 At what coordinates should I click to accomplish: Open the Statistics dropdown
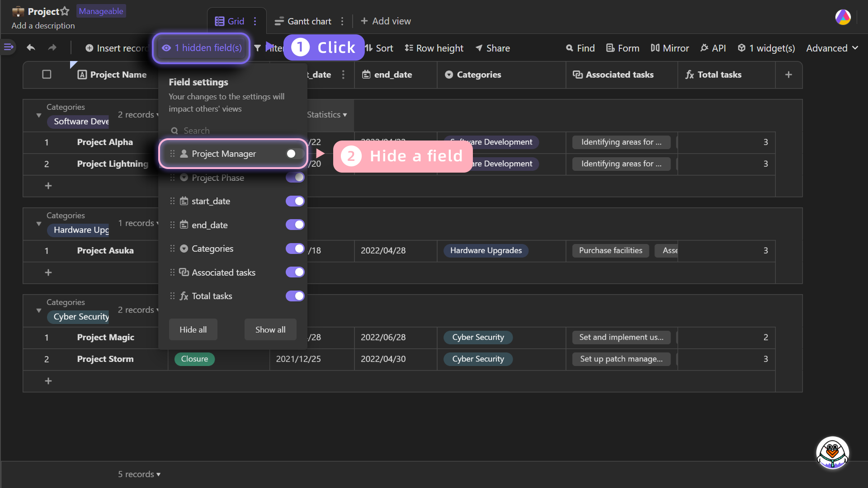pos(327,115)
